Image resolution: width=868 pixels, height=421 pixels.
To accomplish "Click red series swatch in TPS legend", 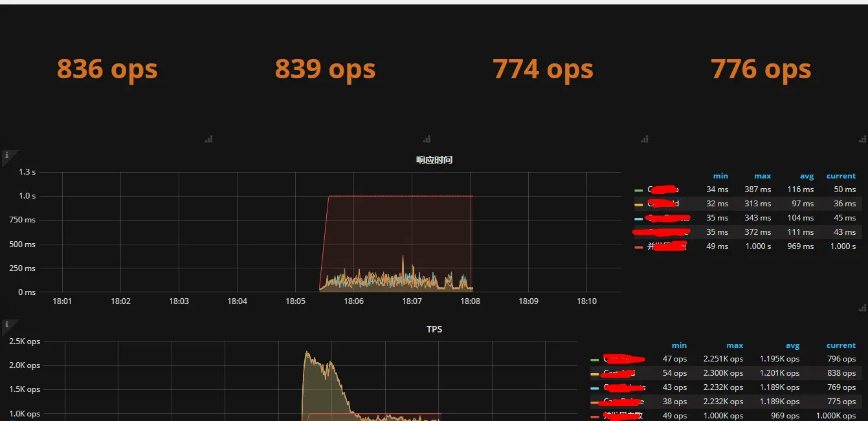I will (594, 416).
